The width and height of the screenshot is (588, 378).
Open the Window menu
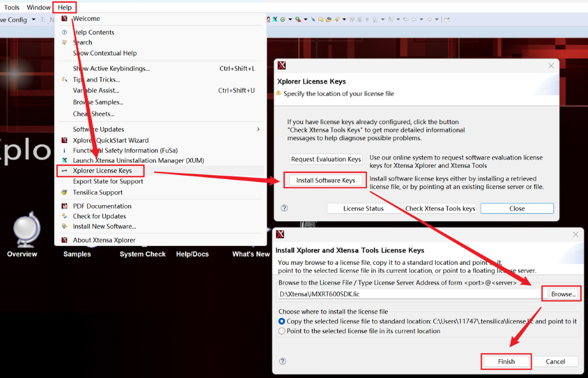pos(38,7)
